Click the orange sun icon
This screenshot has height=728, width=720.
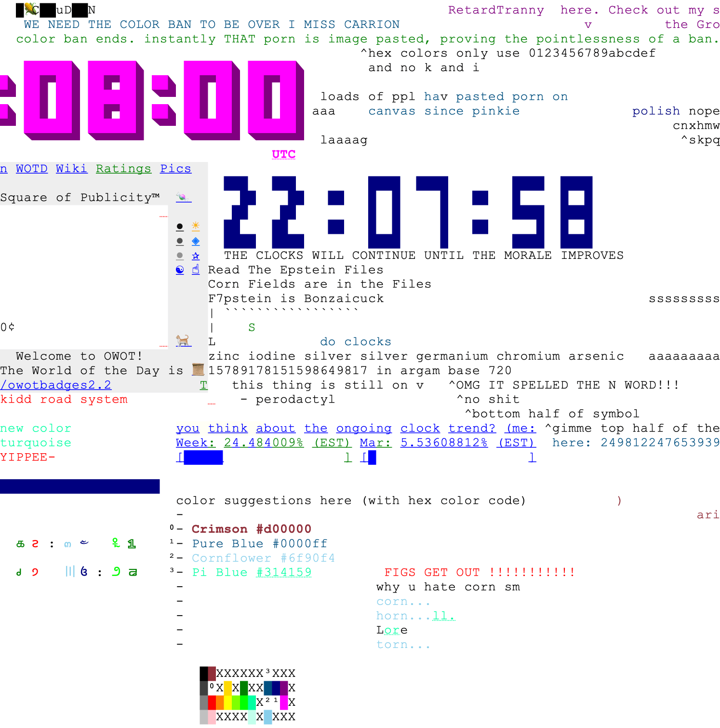point(196,226)
